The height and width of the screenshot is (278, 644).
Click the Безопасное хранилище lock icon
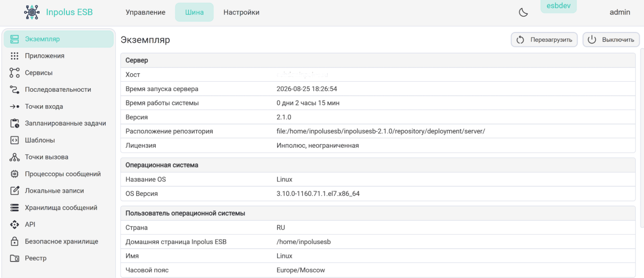point(14,241)
